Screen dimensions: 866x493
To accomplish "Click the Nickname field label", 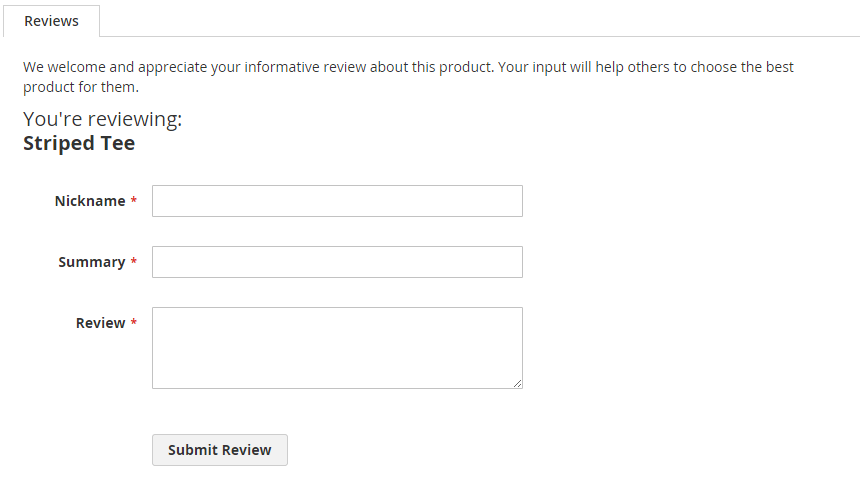I will [90, 201].
